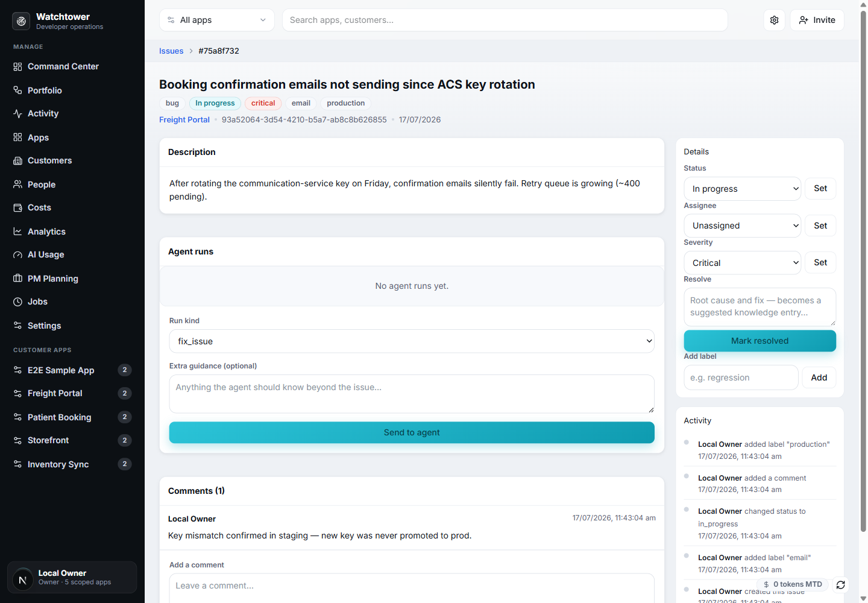
Task: Click the PM Planning map icon
Action: tap(17, 279)
